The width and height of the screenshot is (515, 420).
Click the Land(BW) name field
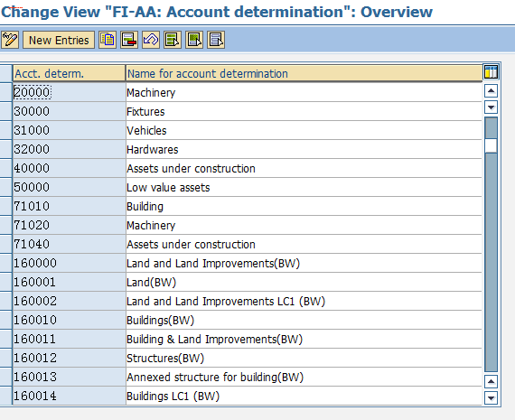(x=304, y=282)
